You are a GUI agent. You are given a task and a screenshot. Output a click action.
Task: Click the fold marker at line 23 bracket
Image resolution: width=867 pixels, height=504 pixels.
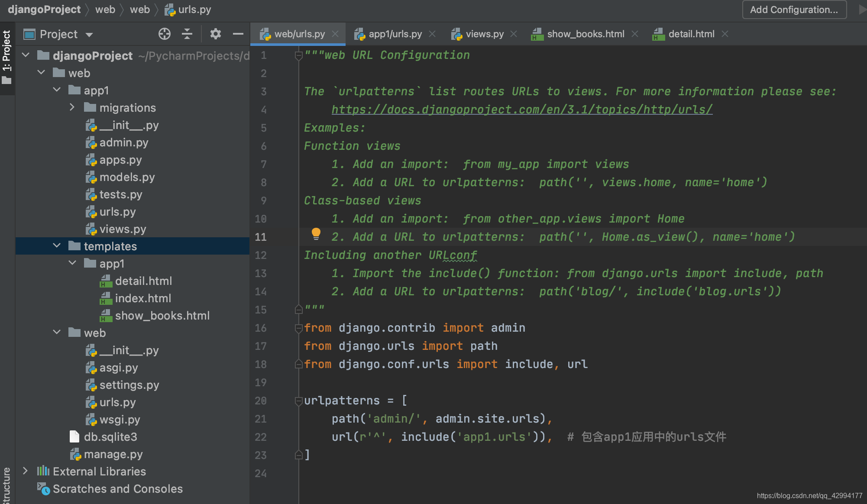[x=298, y=455]
